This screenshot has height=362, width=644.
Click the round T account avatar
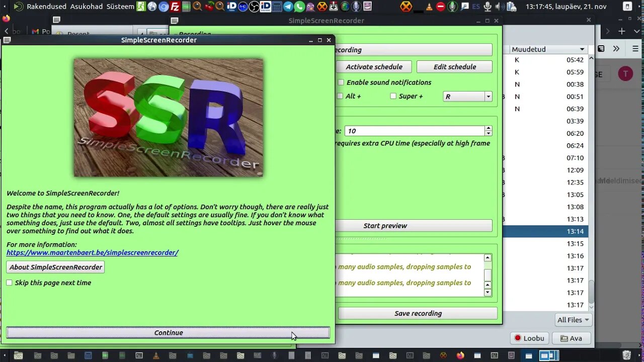click(x=625, y=74)
